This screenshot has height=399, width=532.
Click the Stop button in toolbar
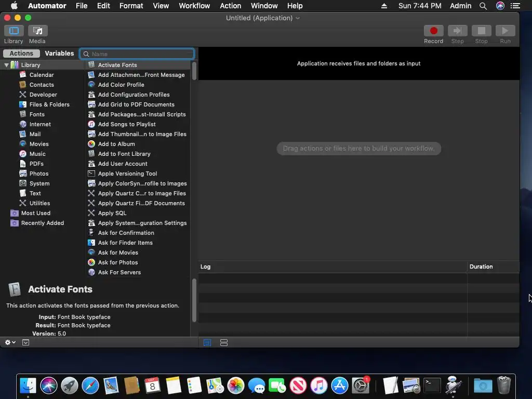(x=481, y=31)
